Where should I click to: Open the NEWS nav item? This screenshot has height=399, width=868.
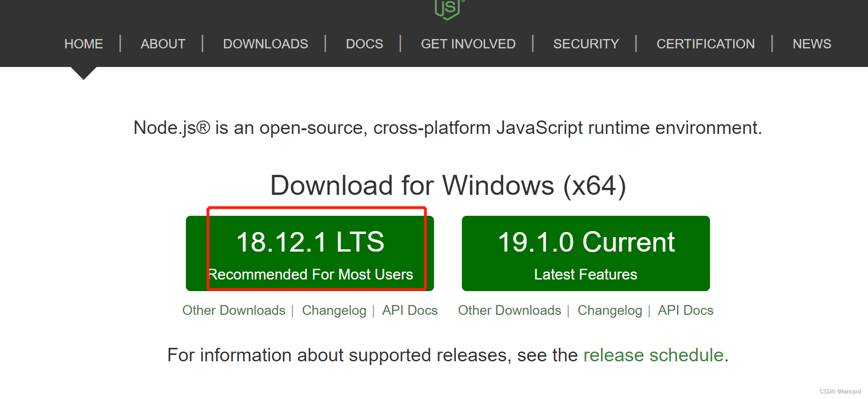click(x=812, y=44)
